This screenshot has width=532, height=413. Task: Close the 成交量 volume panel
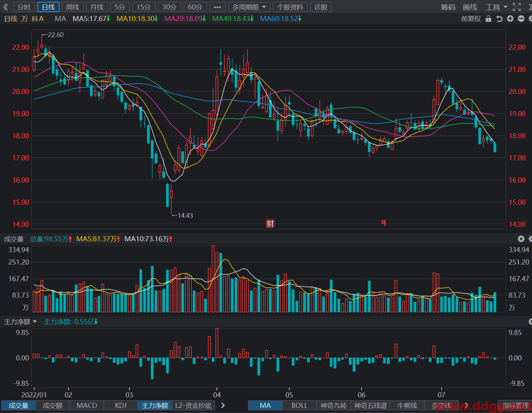[x=521, y=238]
